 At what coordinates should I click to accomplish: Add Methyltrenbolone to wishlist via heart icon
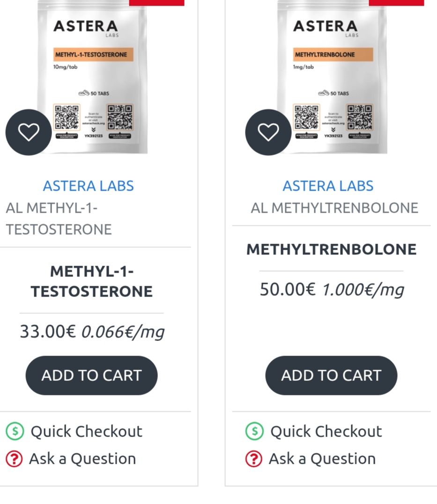268,132
